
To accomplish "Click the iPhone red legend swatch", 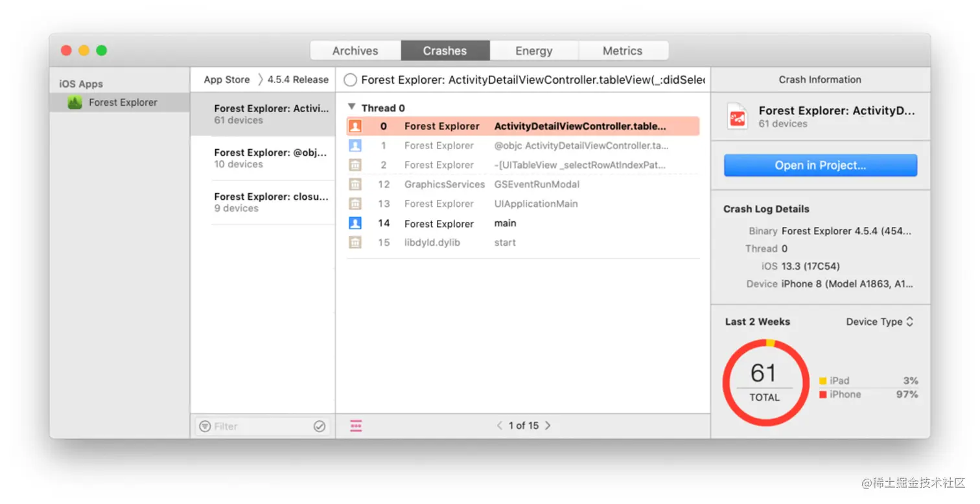I will click(823, 394).
